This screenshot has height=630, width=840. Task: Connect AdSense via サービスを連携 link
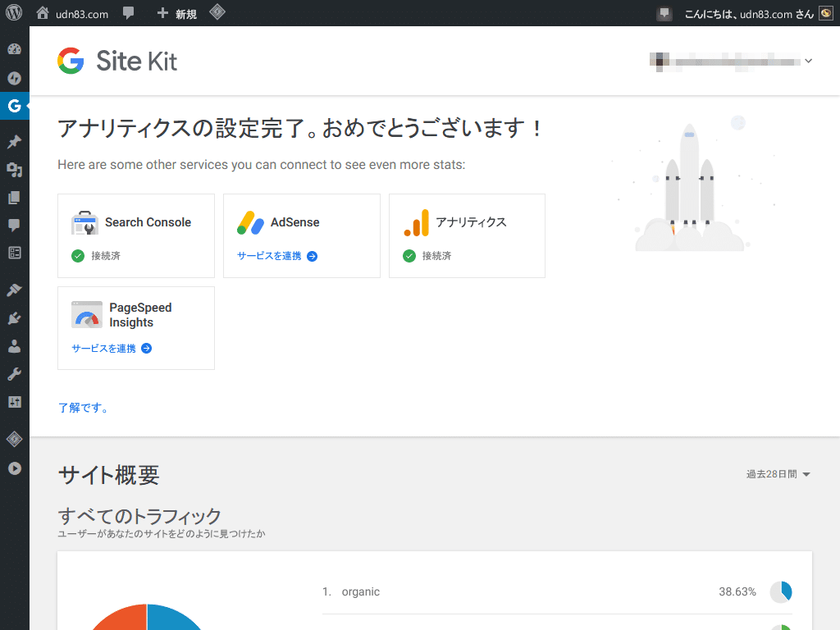pos(277,256)
